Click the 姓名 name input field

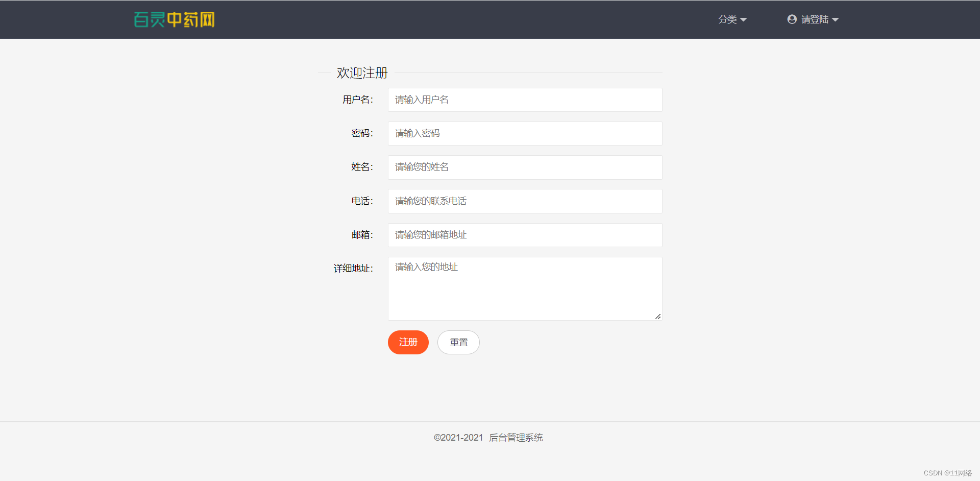[x=525, y=167]
